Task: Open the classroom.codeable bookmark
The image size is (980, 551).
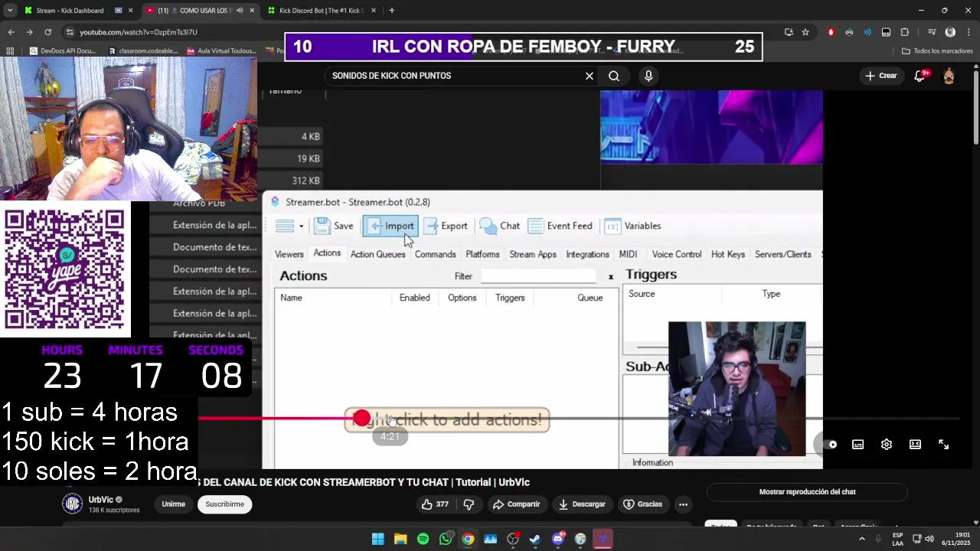Action: point(142,51)
